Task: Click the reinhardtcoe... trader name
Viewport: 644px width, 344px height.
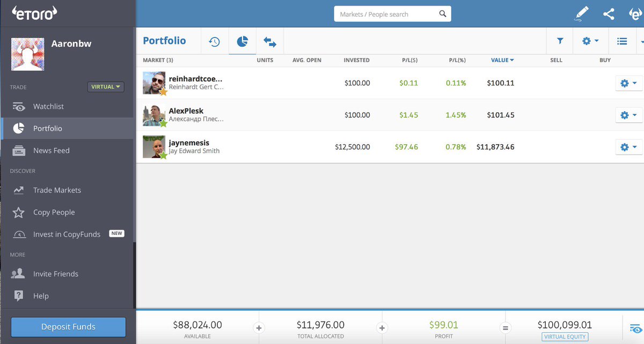Action: coord(195,79)
